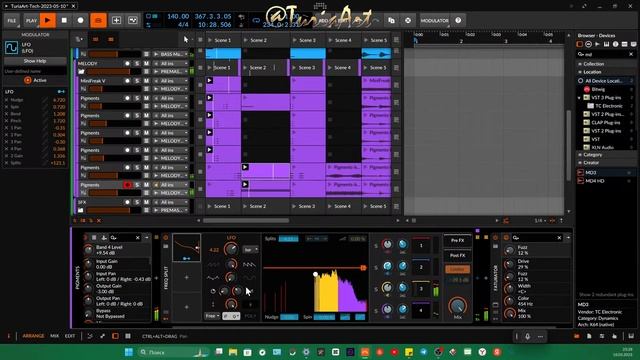Select All Device Locations in Browser
This screenshot has width=640, height=360.
pos(606,81)
